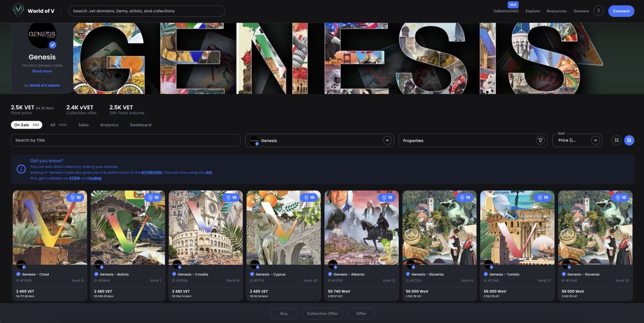The height and width of the screenshot is (323, 644).
Task: Click collection avatar on Genesis - Albania card
Action: [x=333, y=265]
